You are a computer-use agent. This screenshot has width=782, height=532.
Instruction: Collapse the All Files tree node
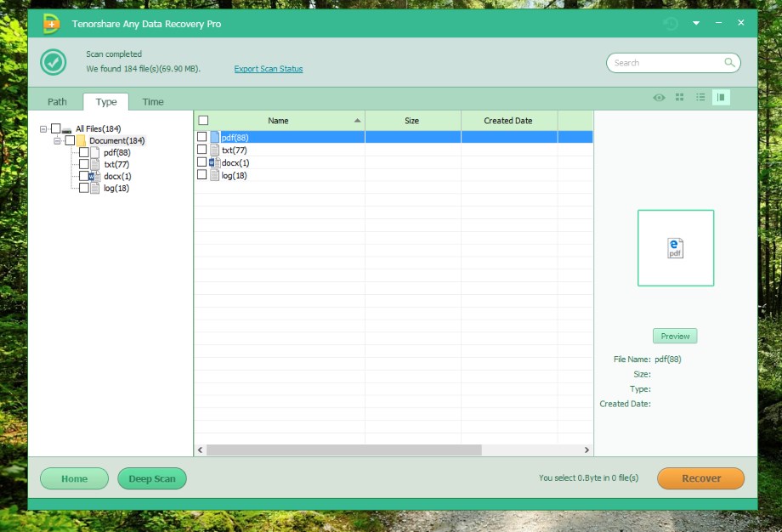43,129
